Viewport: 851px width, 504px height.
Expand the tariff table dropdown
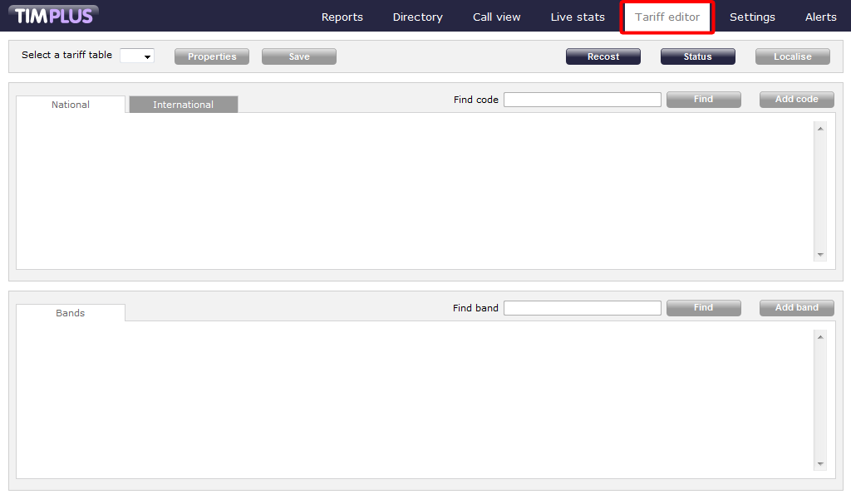point(137,56)
